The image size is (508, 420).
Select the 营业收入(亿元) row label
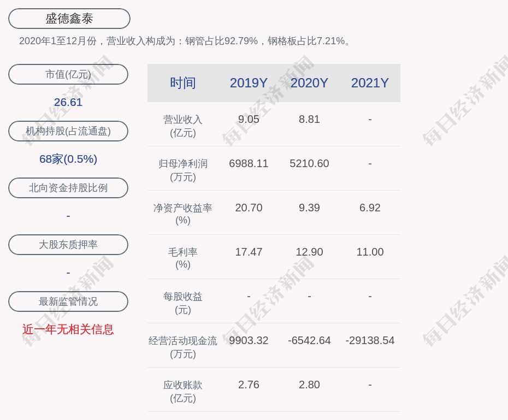pos(183,126)
